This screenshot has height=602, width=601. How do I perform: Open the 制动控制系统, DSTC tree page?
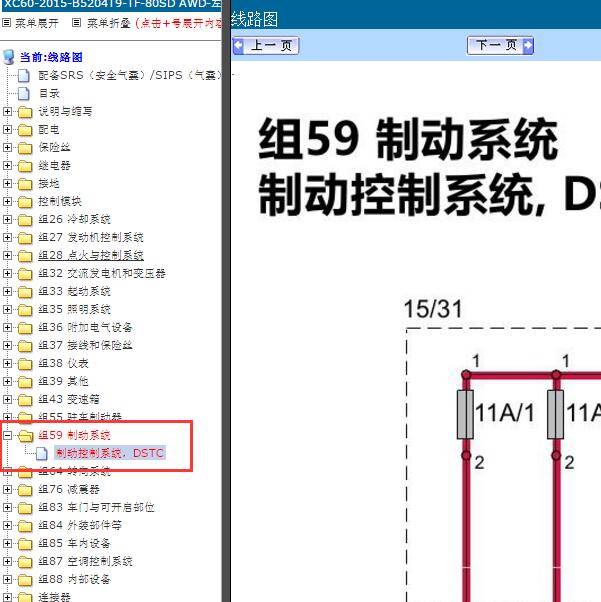point(110,453)
